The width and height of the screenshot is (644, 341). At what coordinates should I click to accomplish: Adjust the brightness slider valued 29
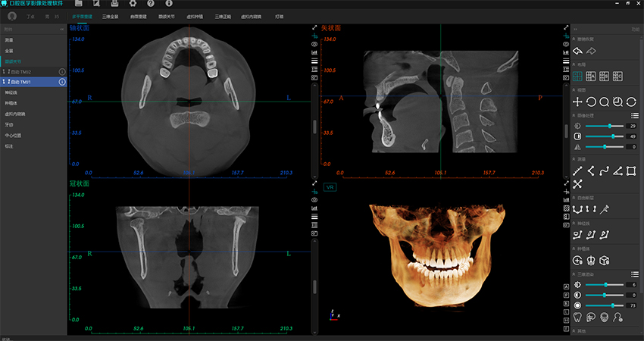coord(610,126)
